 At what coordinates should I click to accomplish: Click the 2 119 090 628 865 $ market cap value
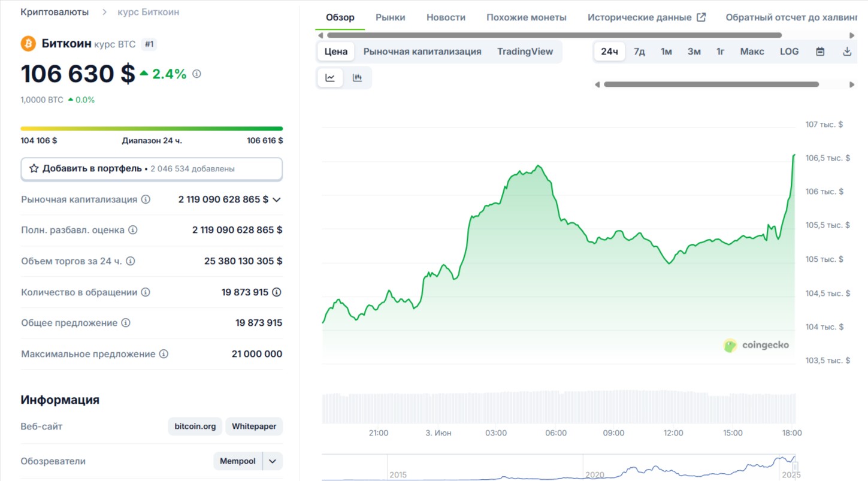click(x=223, y=199)
